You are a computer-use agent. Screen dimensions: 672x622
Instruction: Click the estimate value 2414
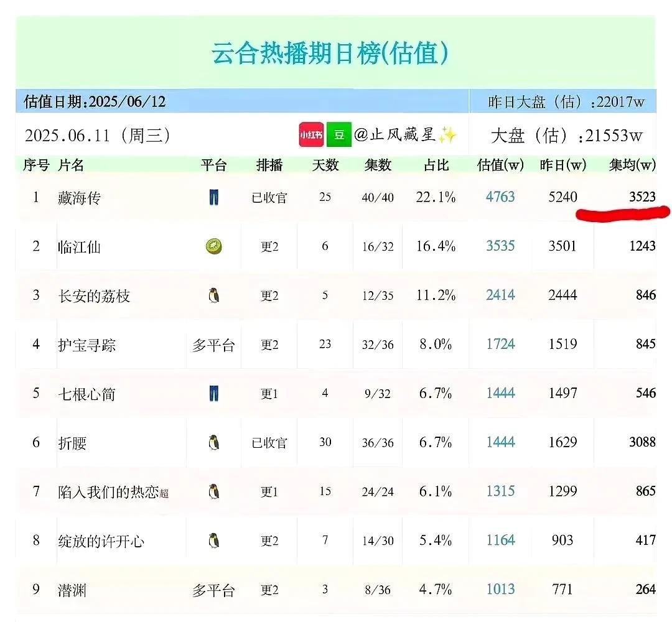click(x=500, y=295)
